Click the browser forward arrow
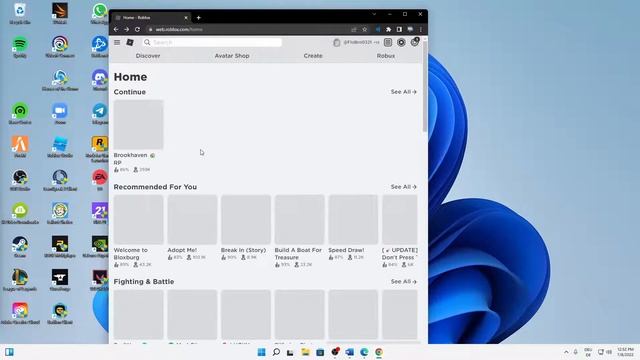Viewport: 640px width, 360px height. pyautogui.click(x=127, y=29)
